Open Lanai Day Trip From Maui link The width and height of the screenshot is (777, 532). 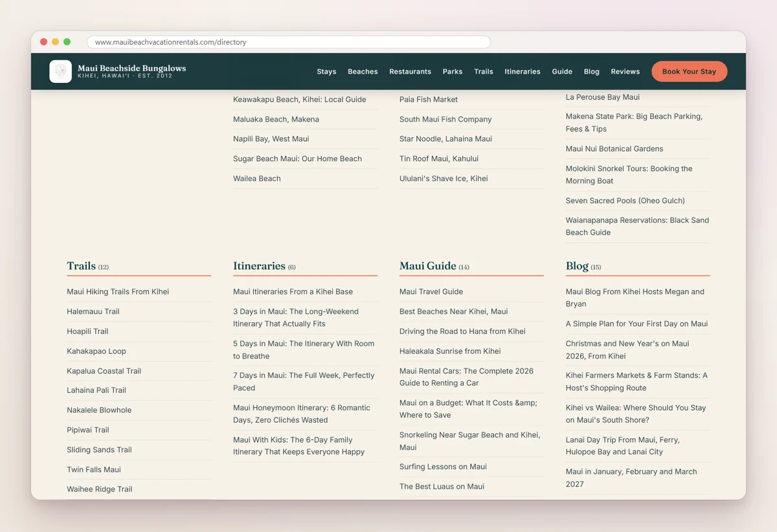tap(623, 446)
